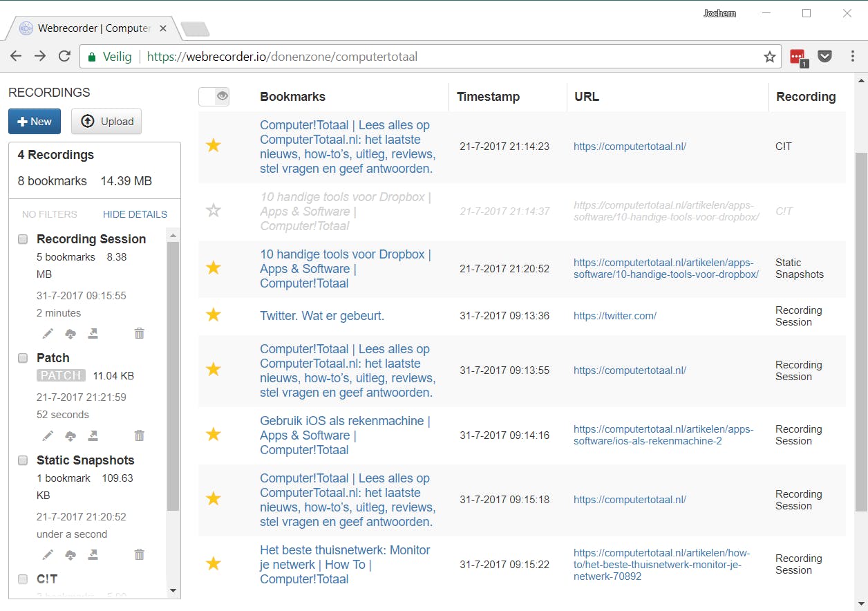The image size is (868, 611).
Task: Delete the Patch recording with trash icon
Action: (139, 436)
